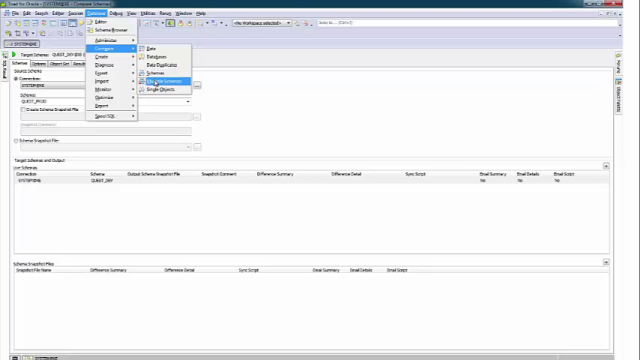Click the first icon of the second toolbar row

click(x=8, y=33)
